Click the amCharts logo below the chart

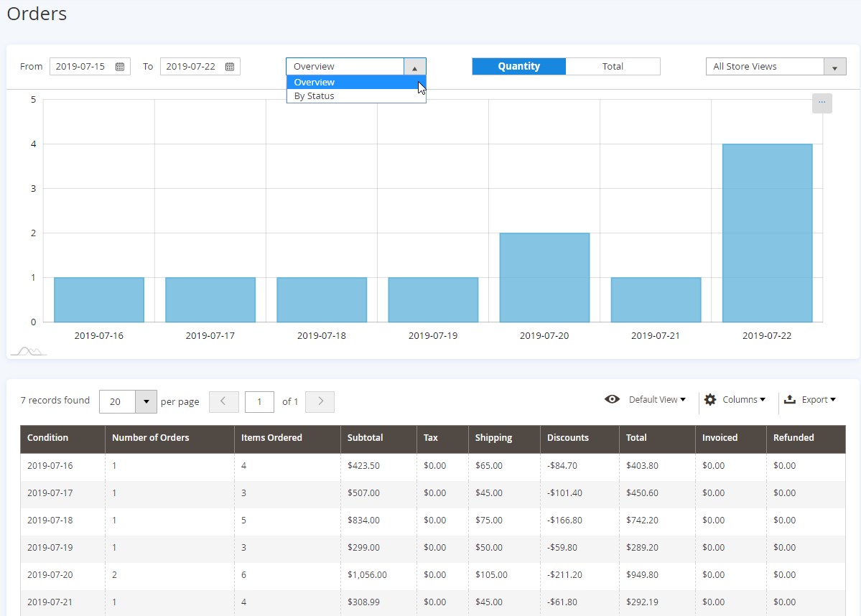[x=28, y=351]
